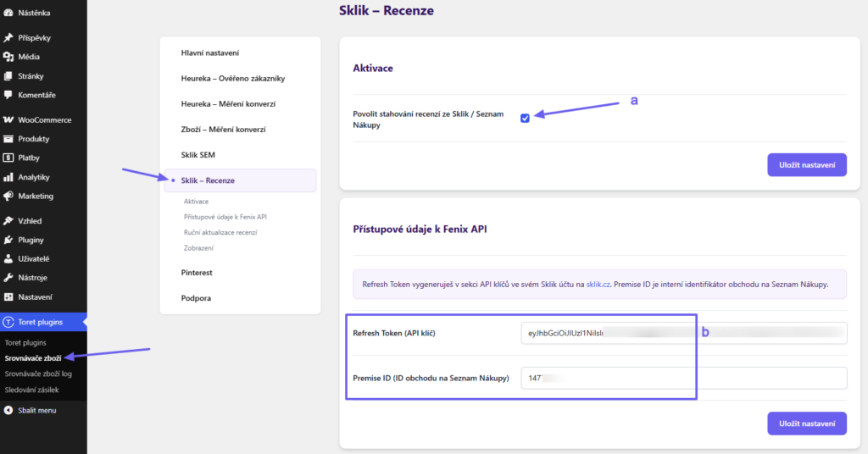Click the Sbalit menu collapse arrow icon
The width and height of the screenshot is (868, 454).
pyautogui.click(x=8, y=410)
